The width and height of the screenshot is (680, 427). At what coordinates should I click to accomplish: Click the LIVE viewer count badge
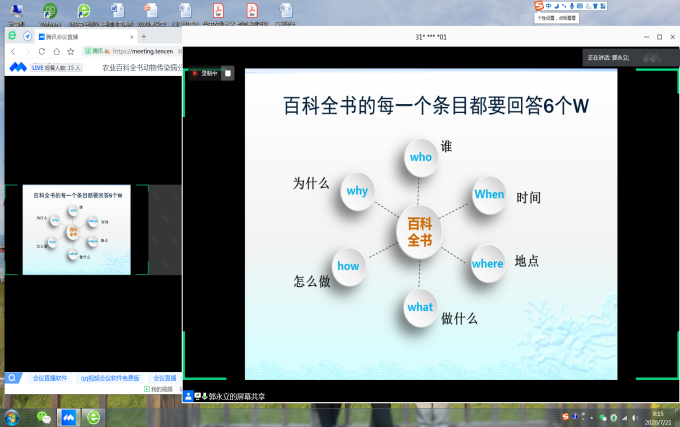click(x=56, y=67)
